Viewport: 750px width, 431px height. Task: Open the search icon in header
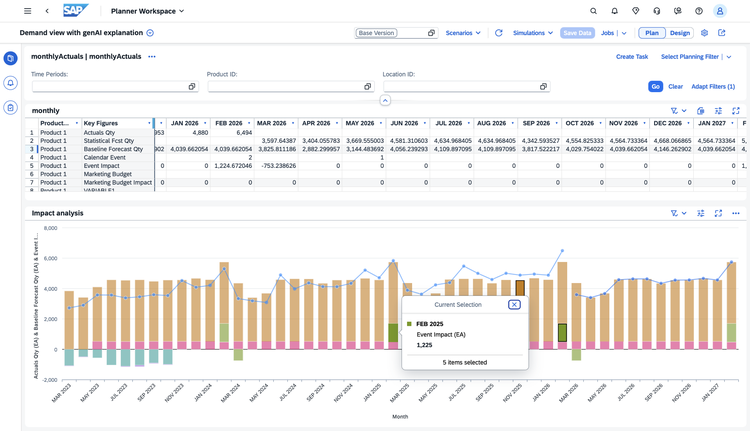pyautogui.click(x=593, y=11)
